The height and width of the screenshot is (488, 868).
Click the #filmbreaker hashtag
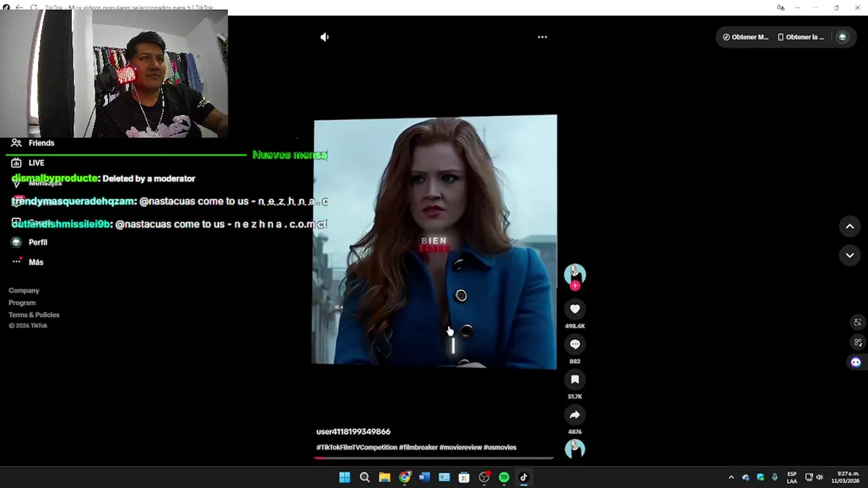[x=418, y=447]
